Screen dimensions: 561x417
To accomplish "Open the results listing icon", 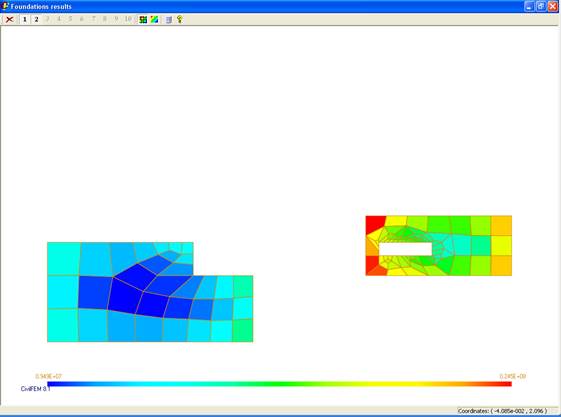I will 169,19.
